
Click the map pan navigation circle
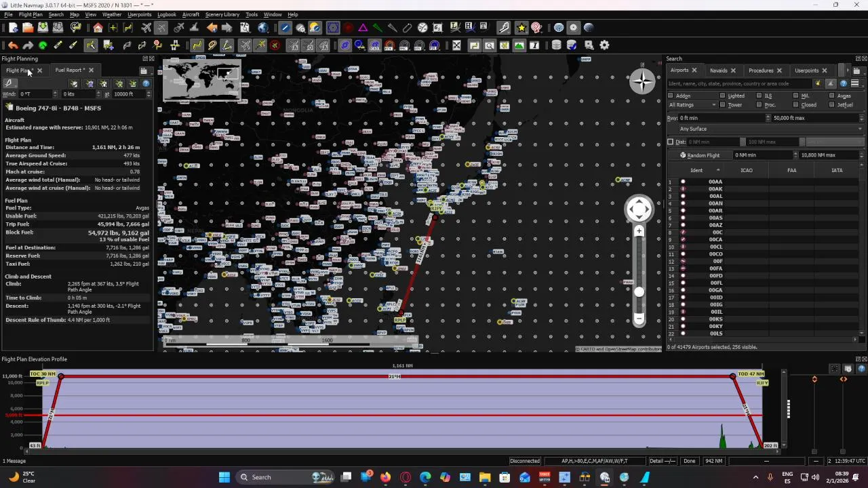pyautogui.click(x=639, y=209)
